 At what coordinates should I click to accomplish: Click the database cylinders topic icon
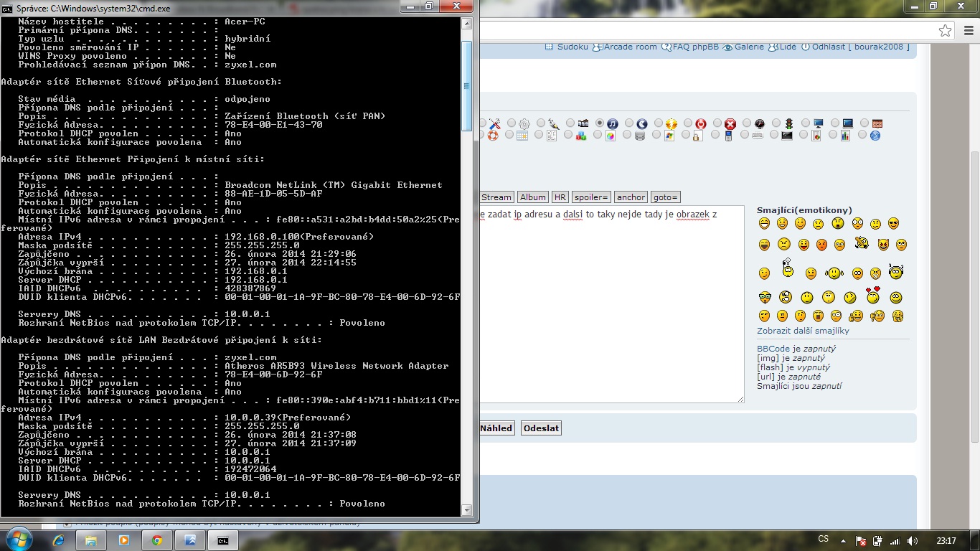[x=640, y=135]
